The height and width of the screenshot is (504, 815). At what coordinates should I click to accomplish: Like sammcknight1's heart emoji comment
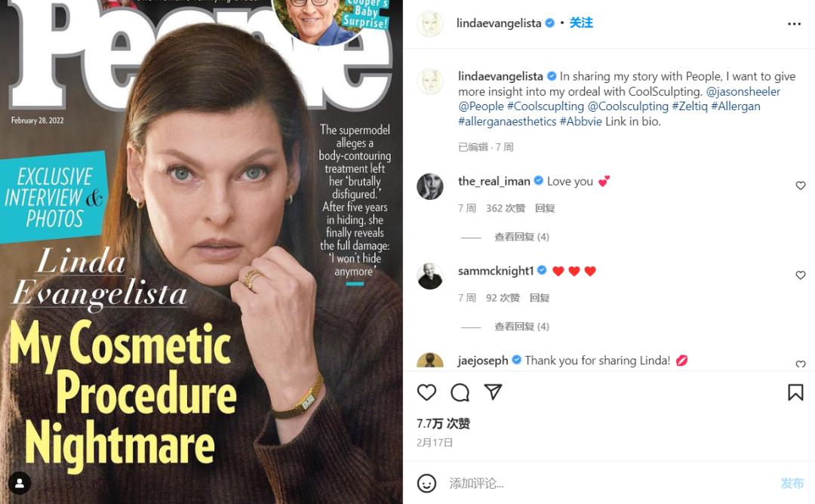pyautogui.click(x=801, y=275)
